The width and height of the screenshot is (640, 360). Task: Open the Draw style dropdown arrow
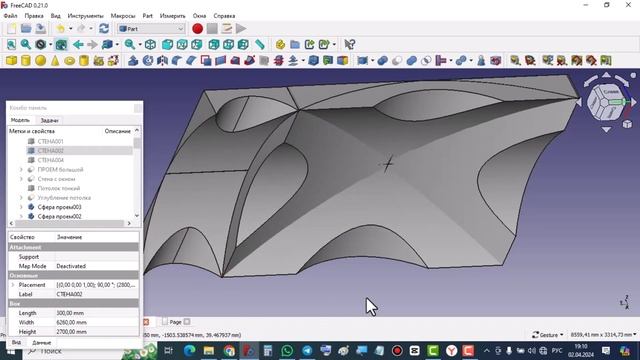click(x=50, y=44)
